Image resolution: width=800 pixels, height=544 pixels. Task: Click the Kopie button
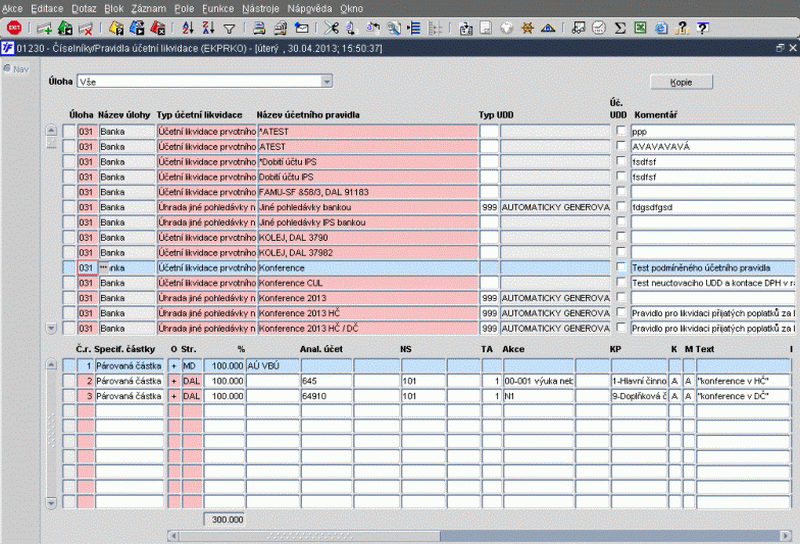pos(680,81)
